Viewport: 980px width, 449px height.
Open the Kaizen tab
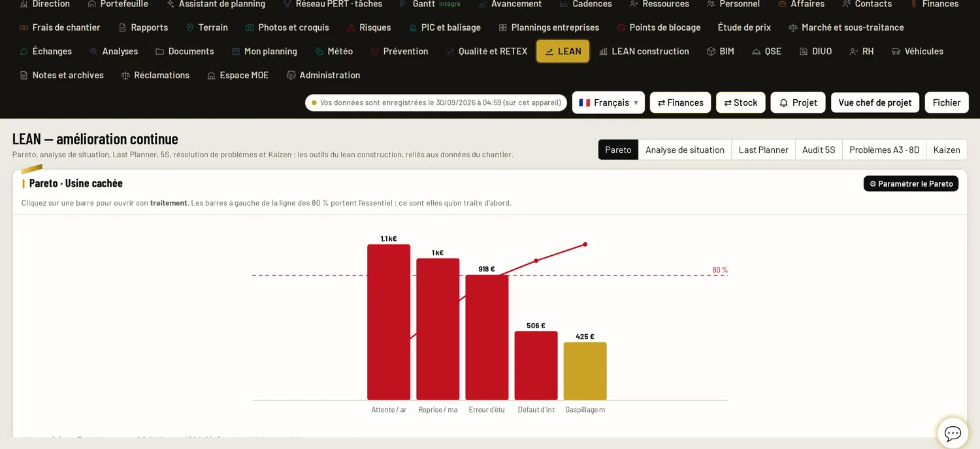947,149
